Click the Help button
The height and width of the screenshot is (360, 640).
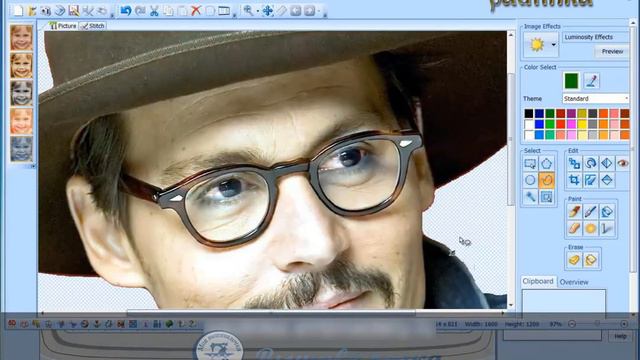[x=620, y=336]
